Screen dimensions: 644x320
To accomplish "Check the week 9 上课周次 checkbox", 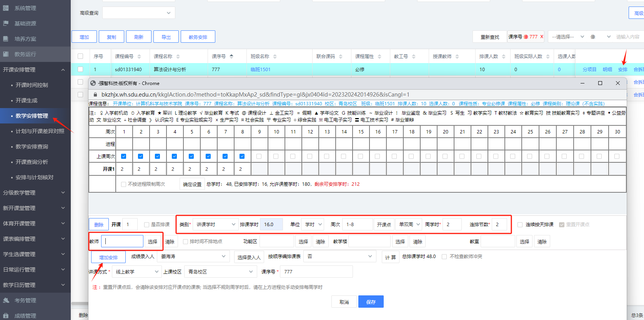I will [x=259, y=157].
